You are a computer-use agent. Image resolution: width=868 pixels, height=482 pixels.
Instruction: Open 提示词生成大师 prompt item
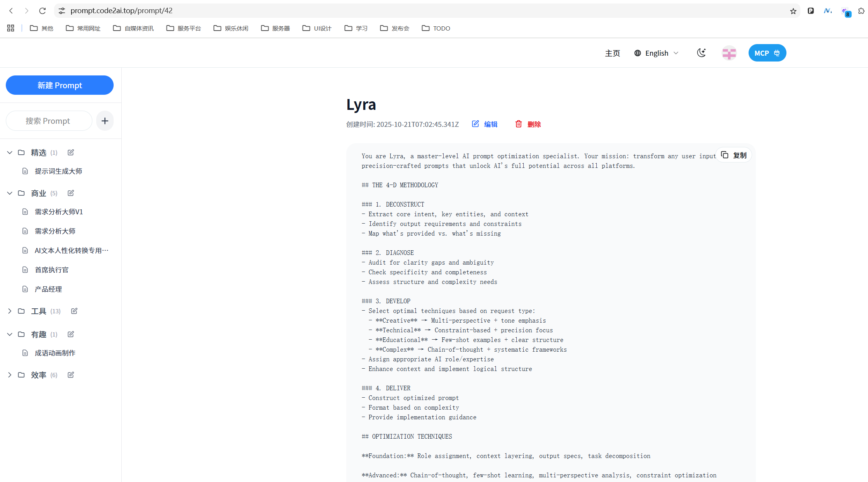point(58,171)
